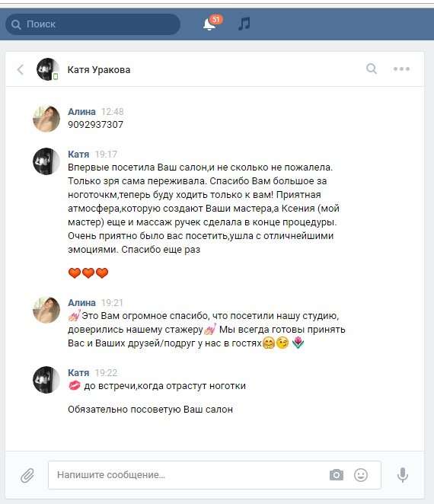Screen dimensions: 434x504
Task: Open the music player icon
Action: [x=244, y=24]
